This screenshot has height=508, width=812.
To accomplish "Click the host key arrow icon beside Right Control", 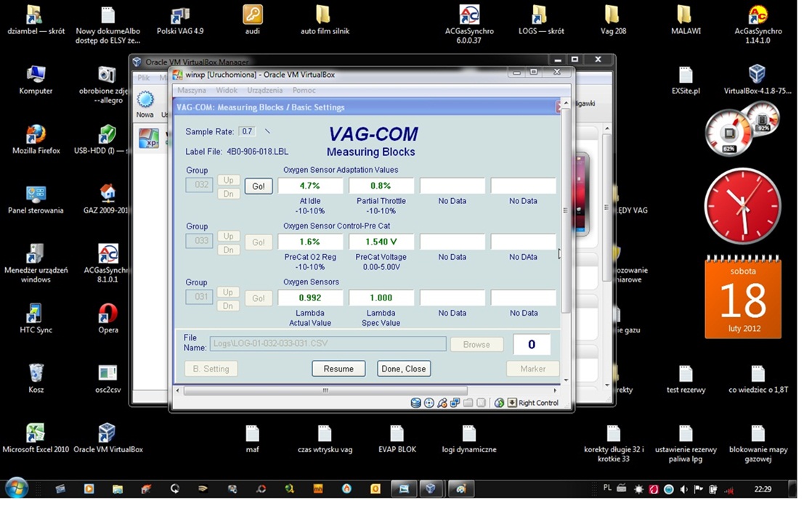I will pyautogui.click(x=511, y=403).
